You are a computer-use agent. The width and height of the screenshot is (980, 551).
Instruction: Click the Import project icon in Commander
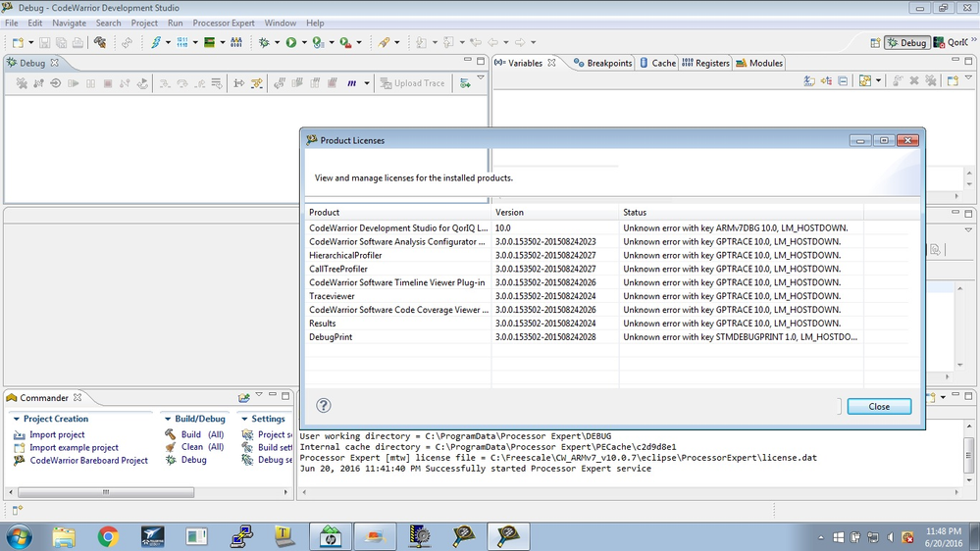tap(20, 434)
